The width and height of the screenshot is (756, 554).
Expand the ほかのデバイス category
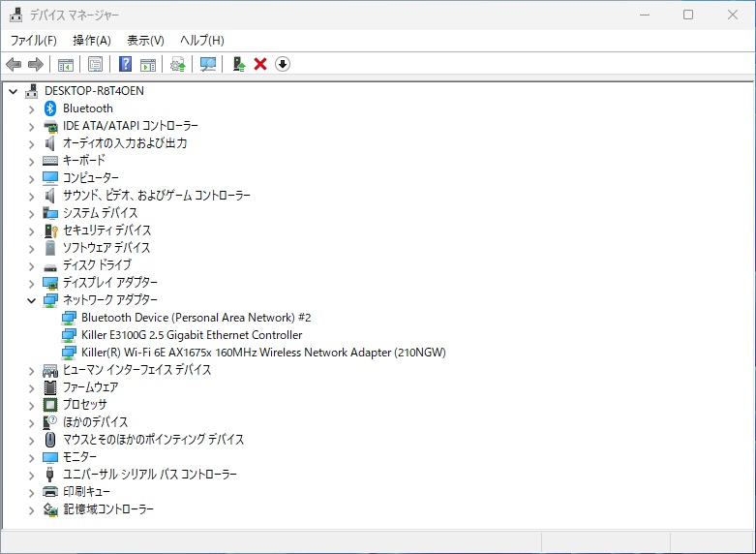tap(31, 422)
